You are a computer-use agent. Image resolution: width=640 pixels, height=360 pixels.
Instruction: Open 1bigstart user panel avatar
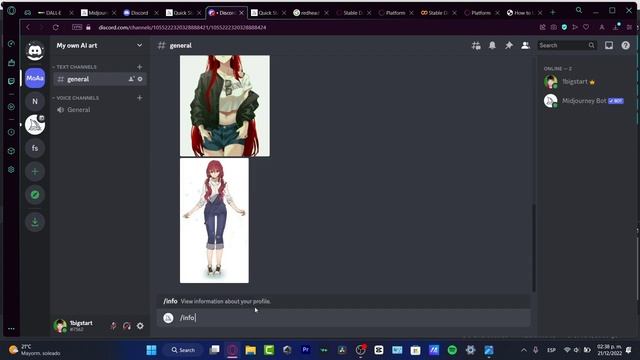click(60, 326)
